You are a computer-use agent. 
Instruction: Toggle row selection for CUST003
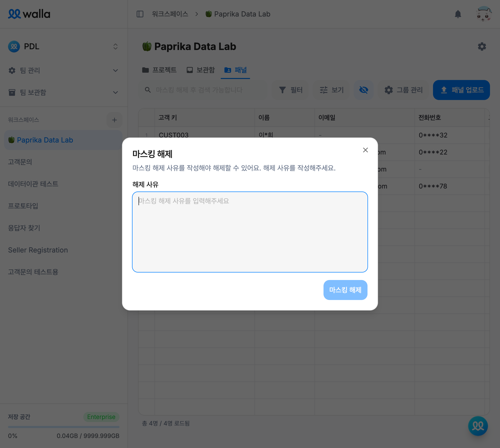[147, 135]
